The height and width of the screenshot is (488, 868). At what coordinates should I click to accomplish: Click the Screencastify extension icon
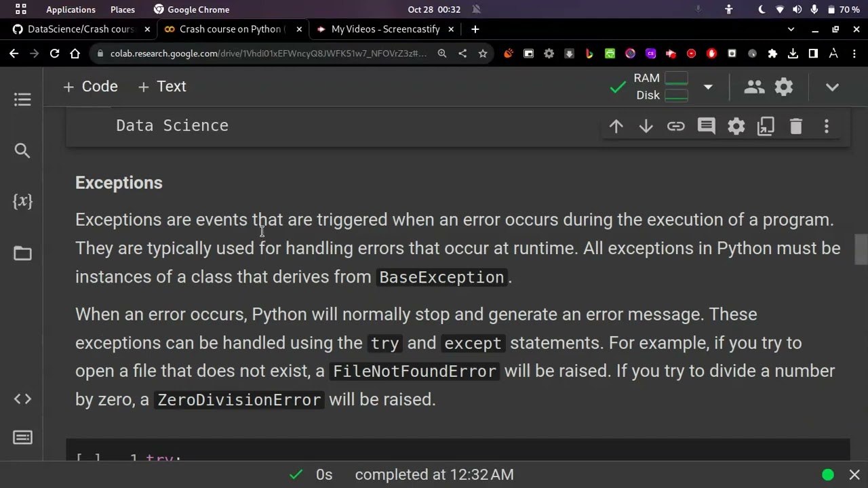coord(671,54)
